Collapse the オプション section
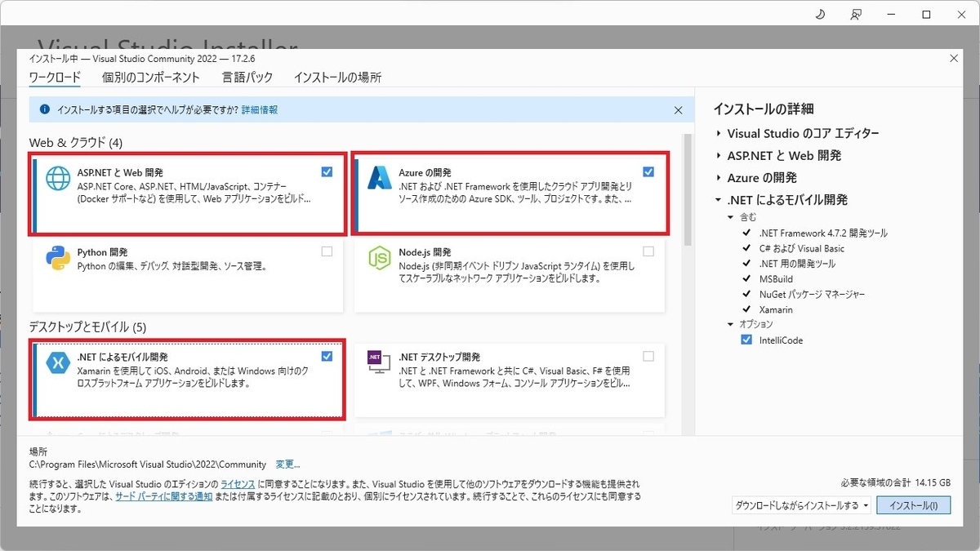 [731, 324]
